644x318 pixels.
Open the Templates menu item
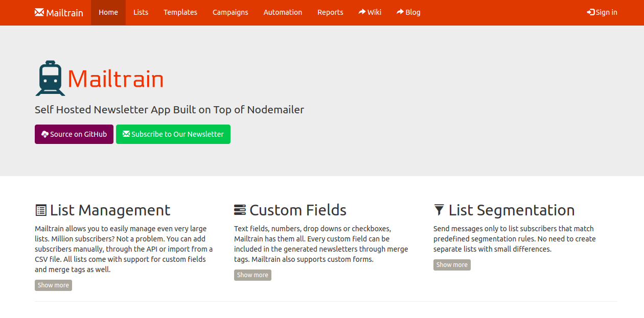(180, 12)
